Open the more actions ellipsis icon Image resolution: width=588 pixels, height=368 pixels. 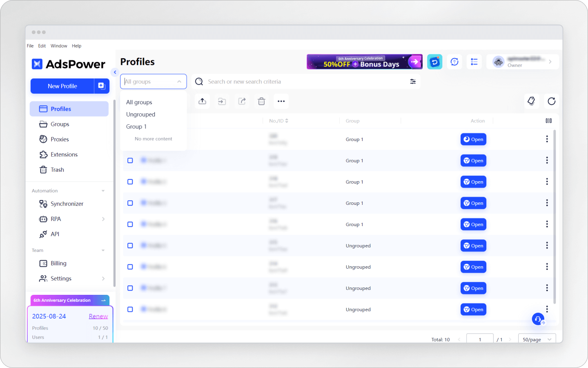(x=281, y=101)
